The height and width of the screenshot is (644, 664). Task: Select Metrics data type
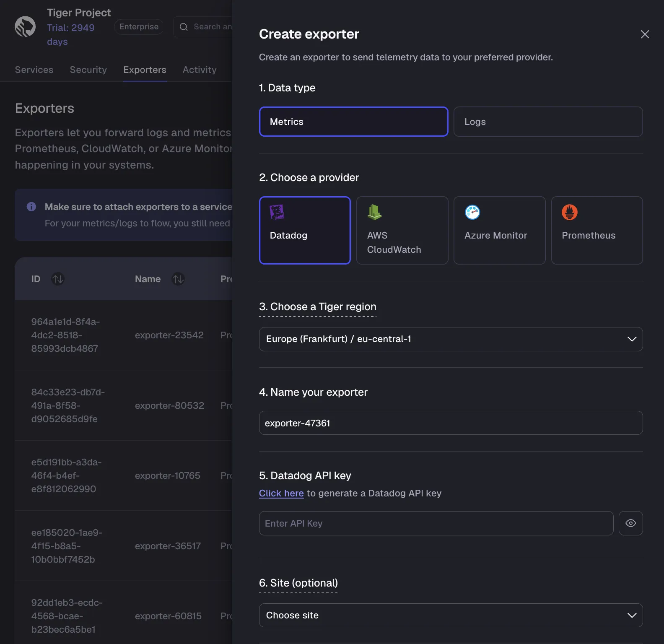353,122
